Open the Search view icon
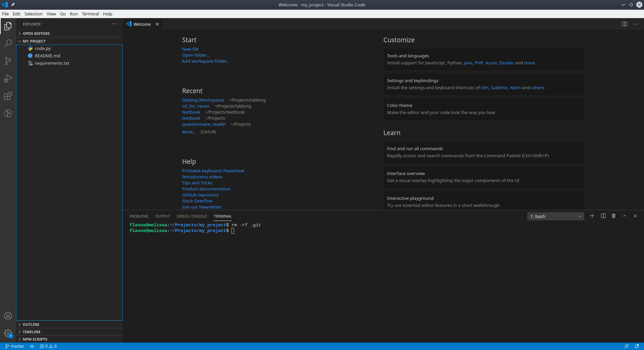644x350 pixels. point(8,43)
